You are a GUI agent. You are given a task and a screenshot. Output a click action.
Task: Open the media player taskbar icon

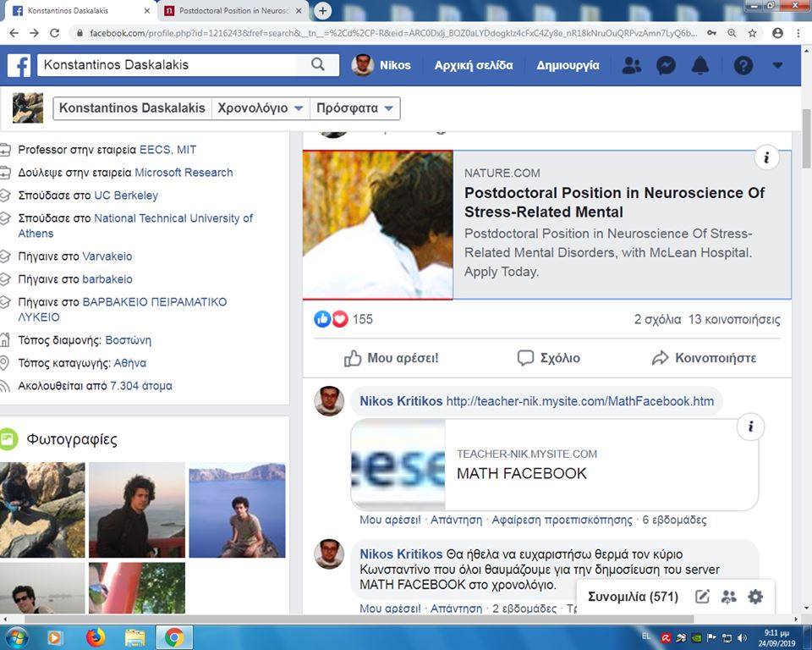54,637
